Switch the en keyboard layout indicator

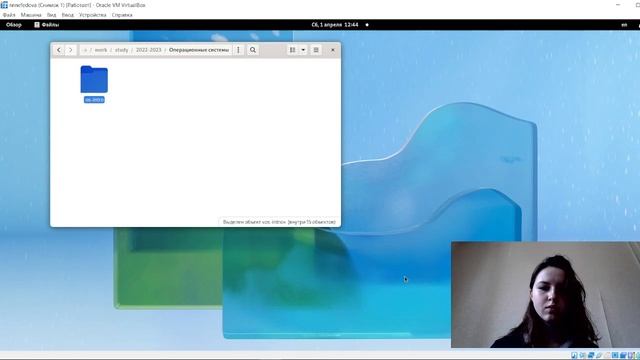624,25
